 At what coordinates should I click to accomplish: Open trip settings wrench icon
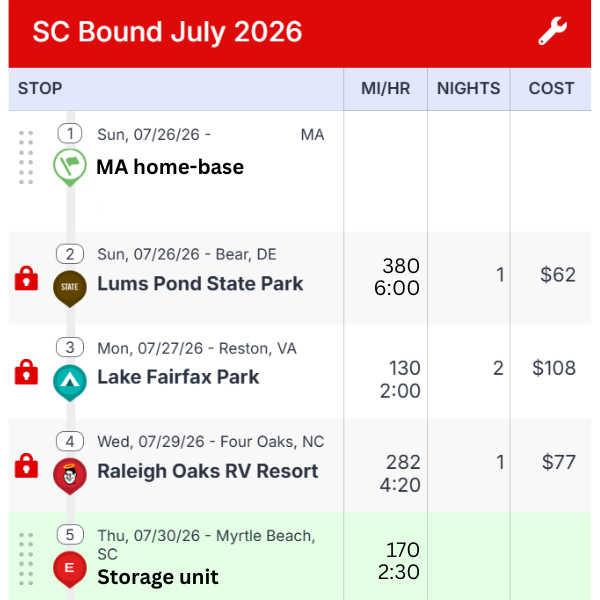(553, 31)
